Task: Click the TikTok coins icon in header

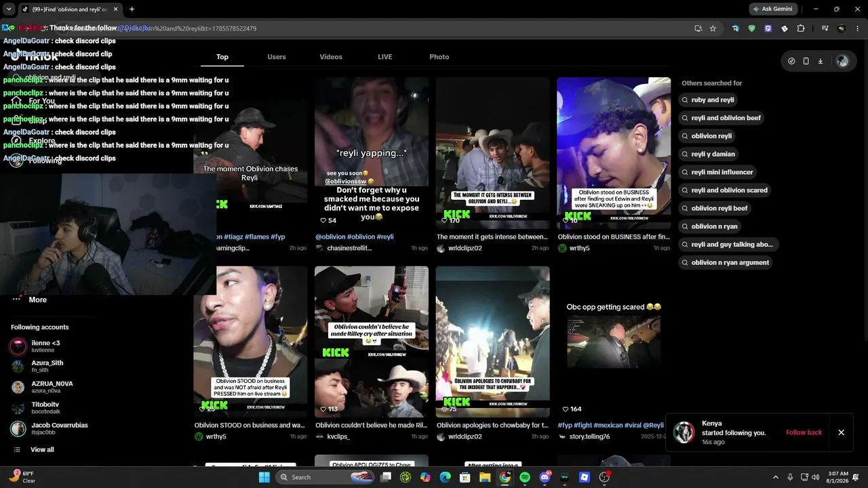Action: click(x=791, y=61)
